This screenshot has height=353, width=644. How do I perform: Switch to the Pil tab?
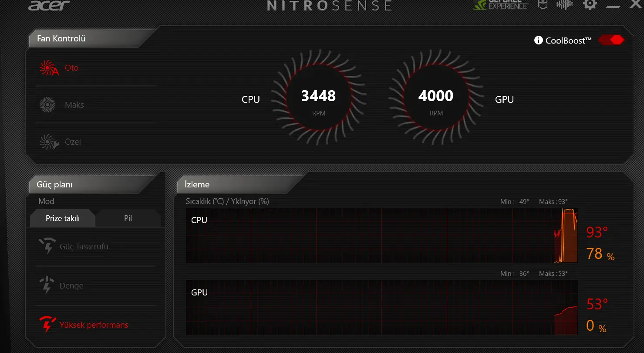click(x=128, y=218)
